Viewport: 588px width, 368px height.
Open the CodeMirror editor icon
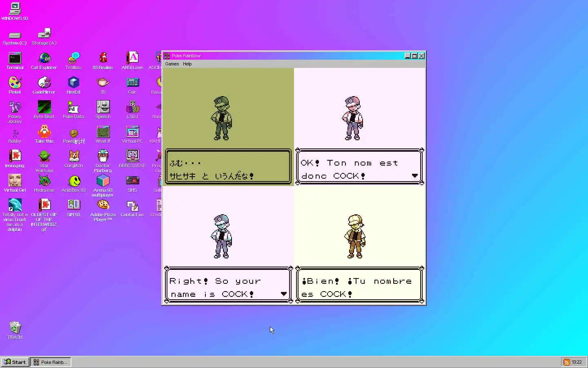click(x=44, y=85)
